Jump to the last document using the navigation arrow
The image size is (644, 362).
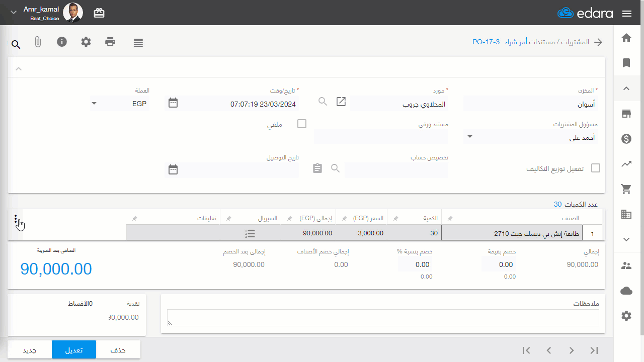[x=594, y=350]
